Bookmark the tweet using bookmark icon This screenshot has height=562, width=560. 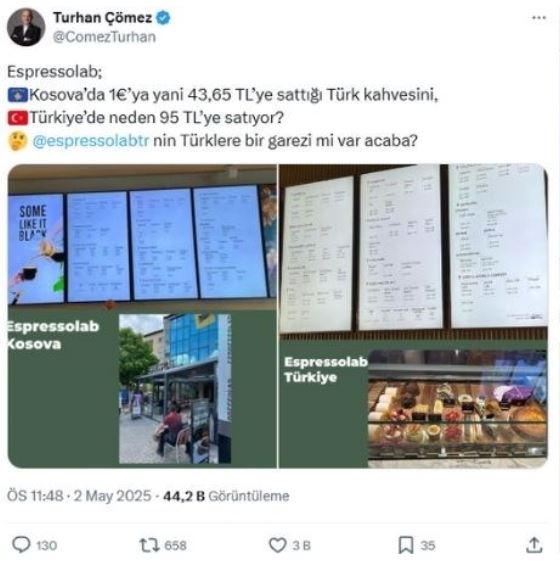coord(406,545)
